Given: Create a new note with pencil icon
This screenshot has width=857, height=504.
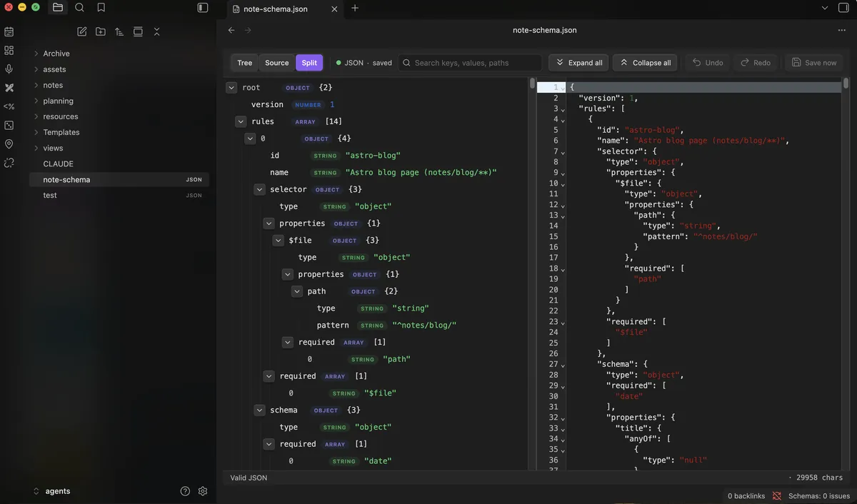Looking at the screenshot, I should [x=82, y=31].
